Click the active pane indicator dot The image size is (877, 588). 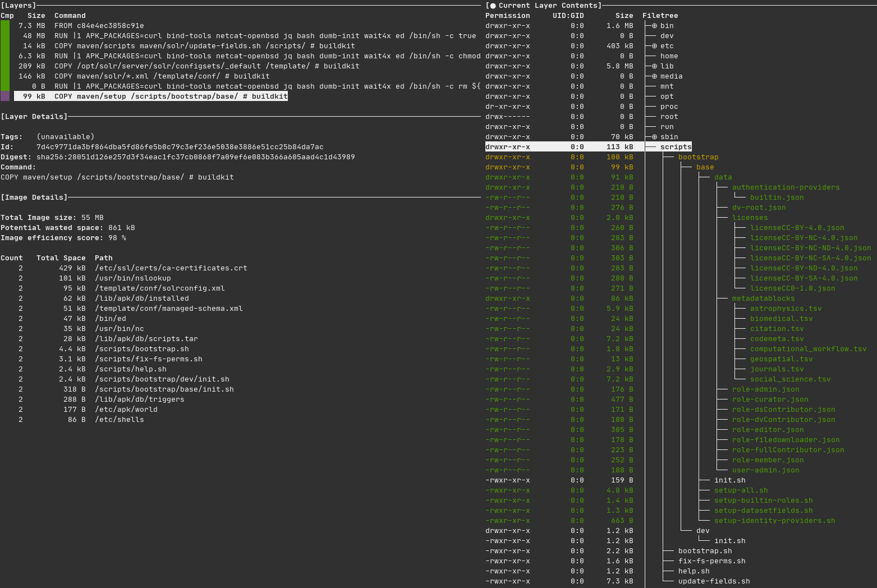tap(493, 6)
